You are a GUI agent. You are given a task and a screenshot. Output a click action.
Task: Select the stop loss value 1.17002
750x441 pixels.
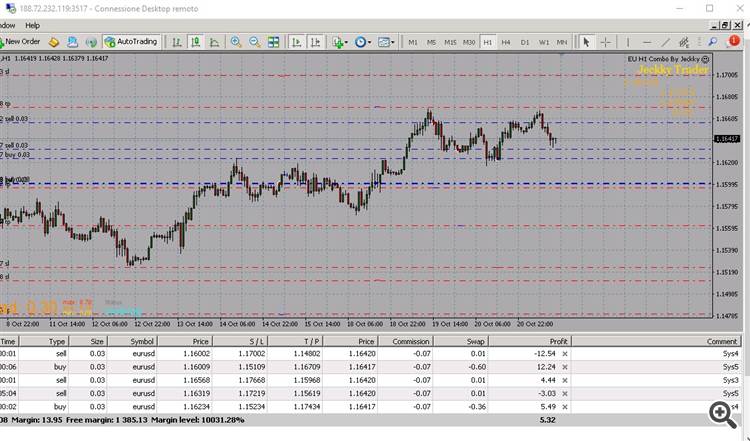pyautogui.click(x=251, y=354)
